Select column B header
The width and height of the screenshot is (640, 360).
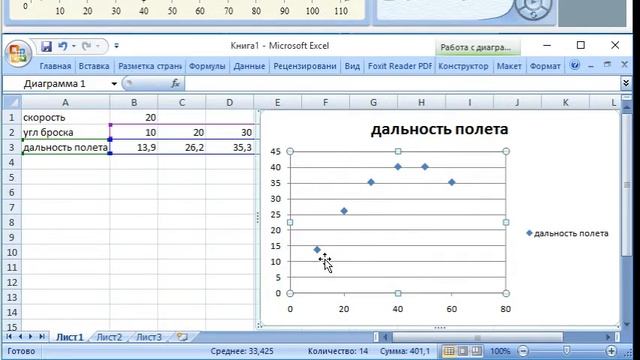[x=134, y=102]
